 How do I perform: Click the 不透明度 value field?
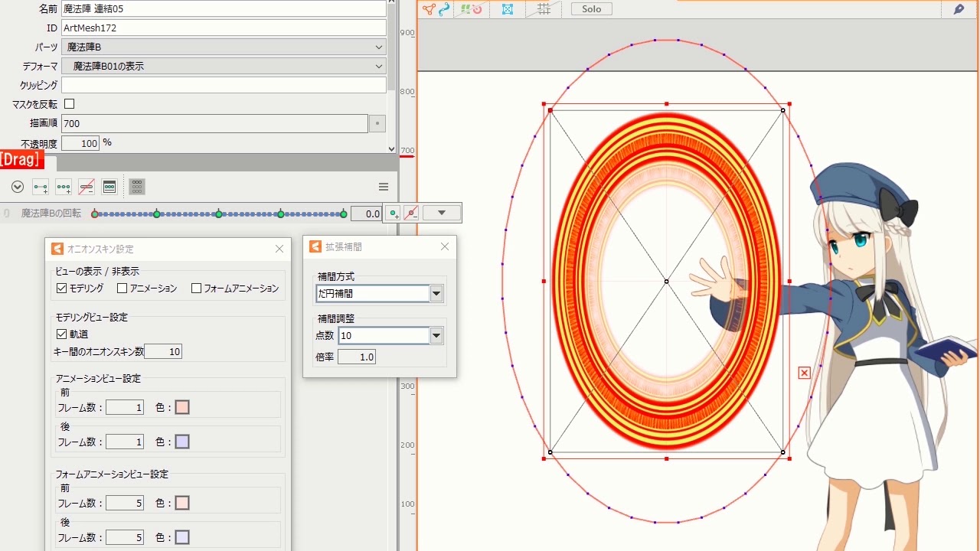click(x=80, y=143)
